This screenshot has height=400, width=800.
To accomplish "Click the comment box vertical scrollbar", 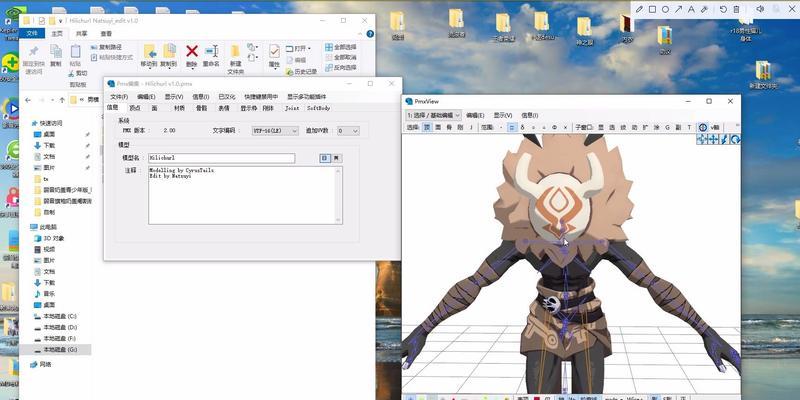I will coord(338,195).
